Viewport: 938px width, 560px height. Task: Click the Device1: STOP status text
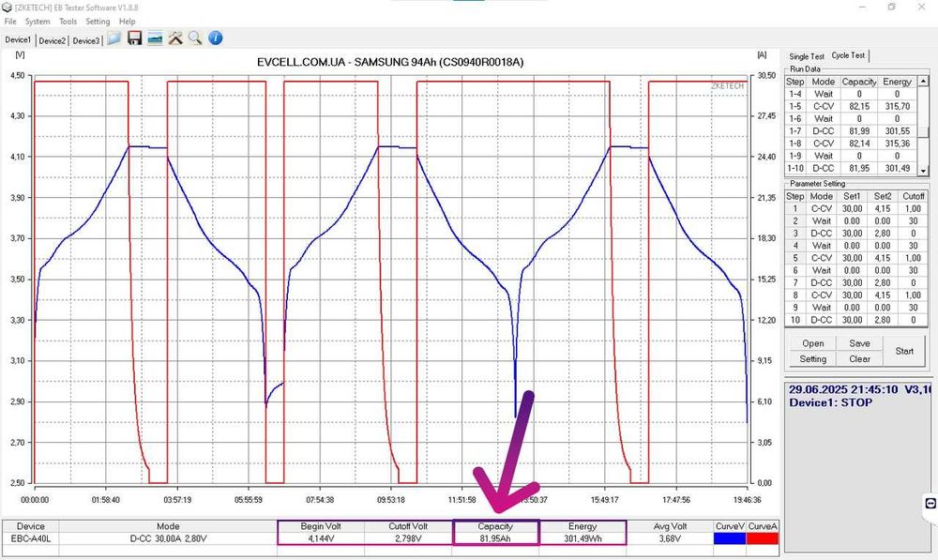[830, 402]
